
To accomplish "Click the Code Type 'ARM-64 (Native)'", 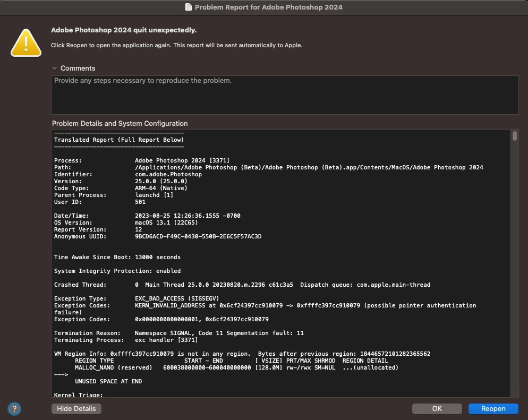I will [x=161, y=188].
